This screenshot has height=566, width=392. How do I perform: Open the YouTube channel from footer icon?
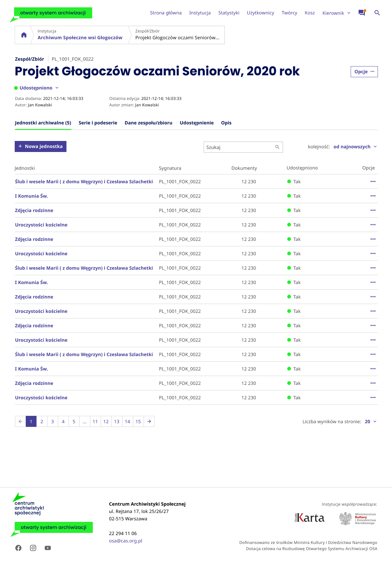(x=48, y=548)
